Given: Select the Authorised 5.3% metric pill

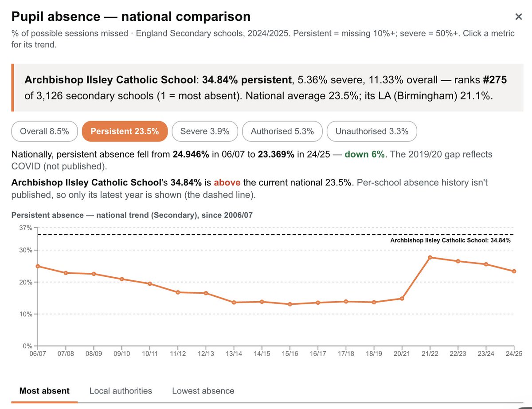Looking at the screenshot, I should [282, 131].
